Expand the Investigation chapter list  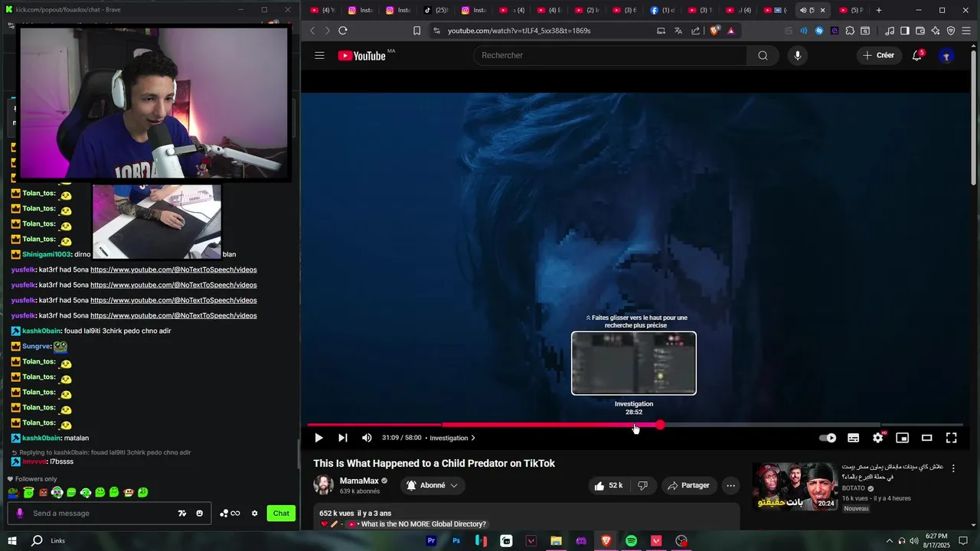tap(452, 438)
